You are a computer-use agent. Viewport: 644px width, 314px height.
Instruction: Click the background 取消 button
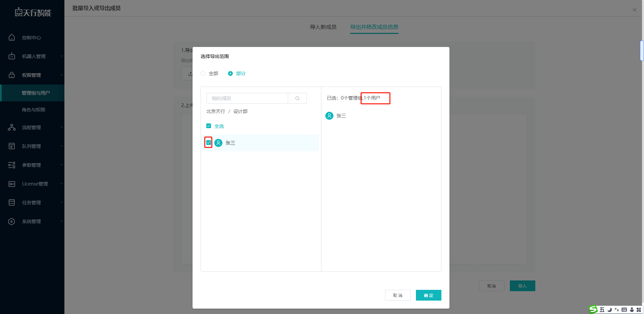tap(491, 286)
